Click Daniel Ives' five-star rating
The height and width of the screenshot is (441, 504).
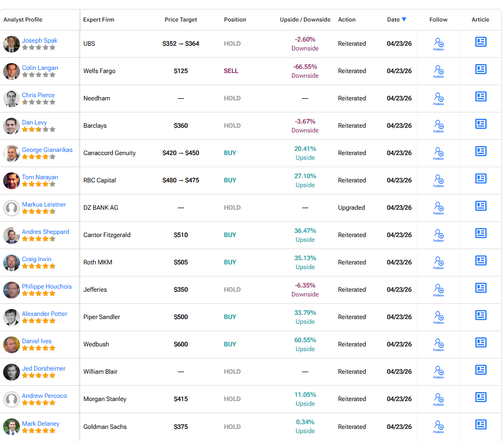(x=38, y=348)
